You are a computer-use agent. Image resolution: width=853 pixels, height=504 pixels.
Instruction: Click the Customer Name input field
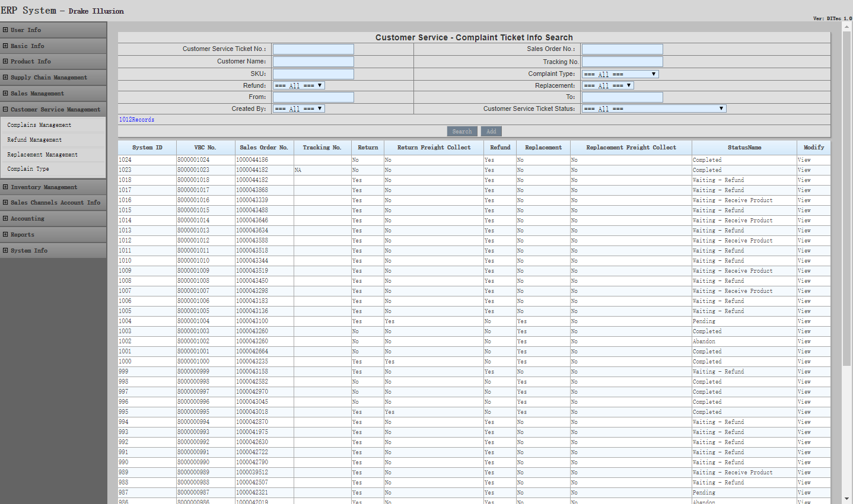[313, 62]
